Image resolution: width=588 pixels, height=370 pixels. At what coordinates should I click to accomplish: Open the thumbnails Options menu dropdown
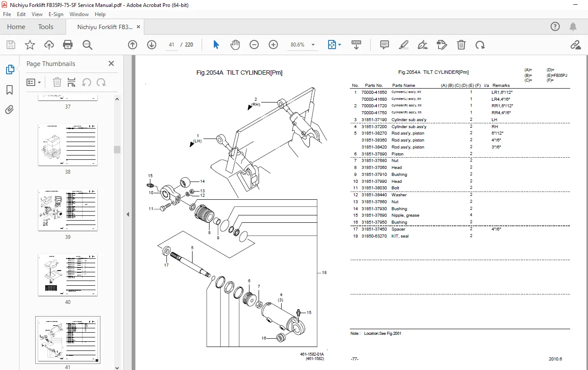[x=34, y=82]
